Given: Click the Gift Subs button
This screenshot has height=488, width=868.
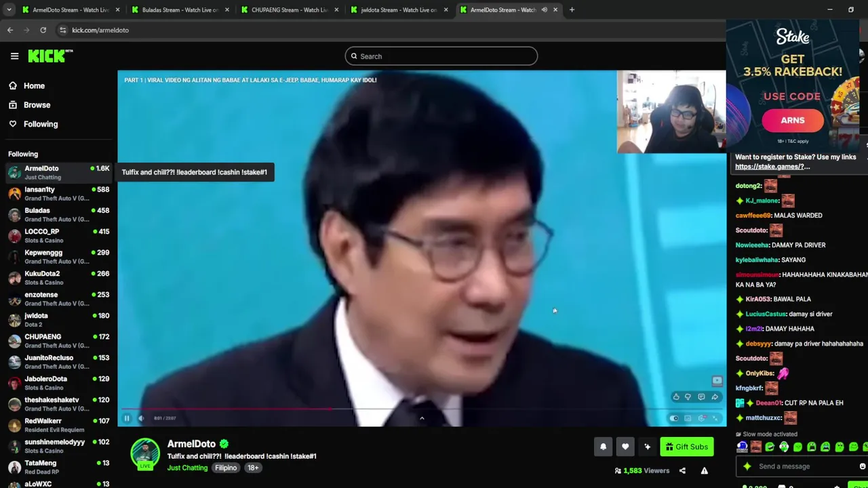Looking at the screenshot, I should click(x=686, y=447).
